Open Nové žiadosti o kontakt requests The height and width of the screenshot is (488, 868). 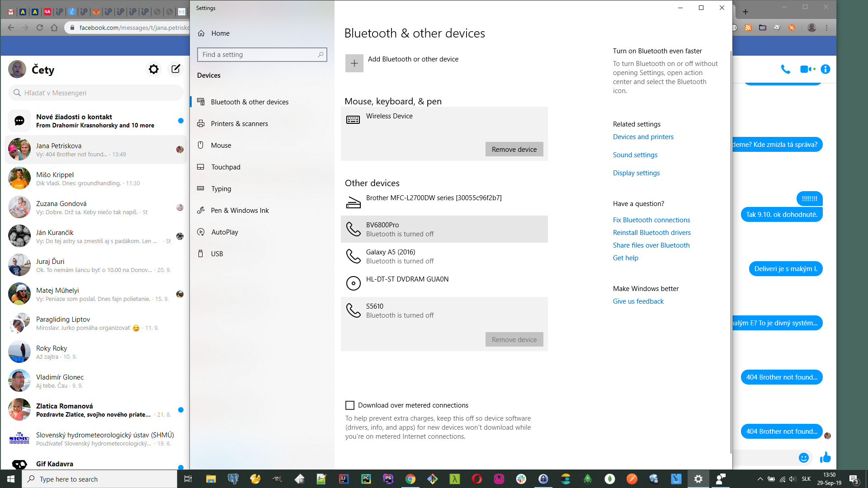96,121
